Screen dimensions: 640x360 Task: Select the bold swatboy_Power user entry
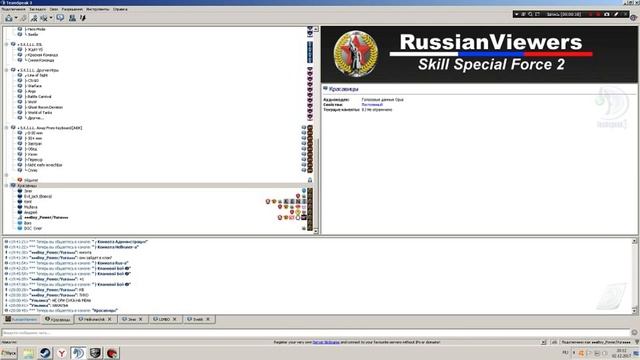tap(46, 218)
